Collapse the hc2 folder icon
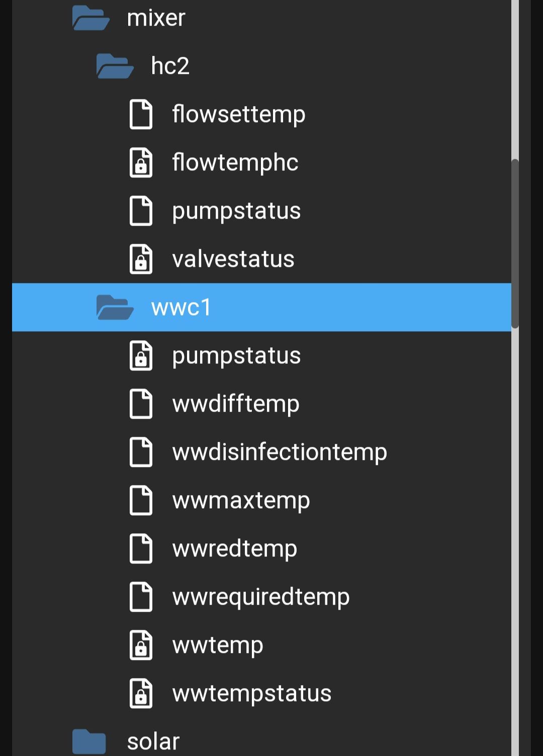The height and width of the screenshot is (756, 543). [115, 66]
